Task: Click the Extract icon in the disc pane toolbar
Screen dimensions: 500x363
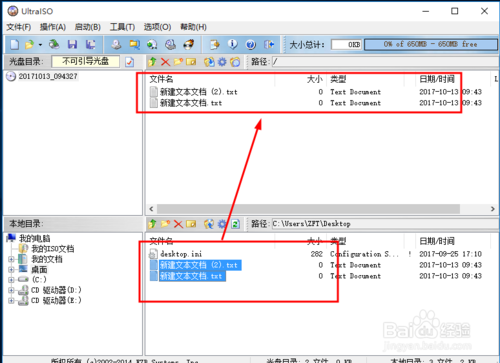Action: point(209,62)
